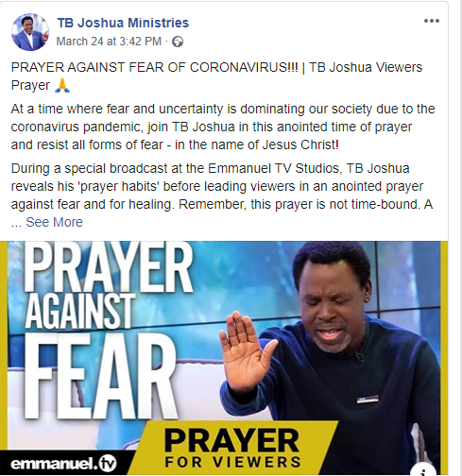
Task: Click the yellow PRAYER FOR VIEWERS banner
Action: [x=232, y=449]
